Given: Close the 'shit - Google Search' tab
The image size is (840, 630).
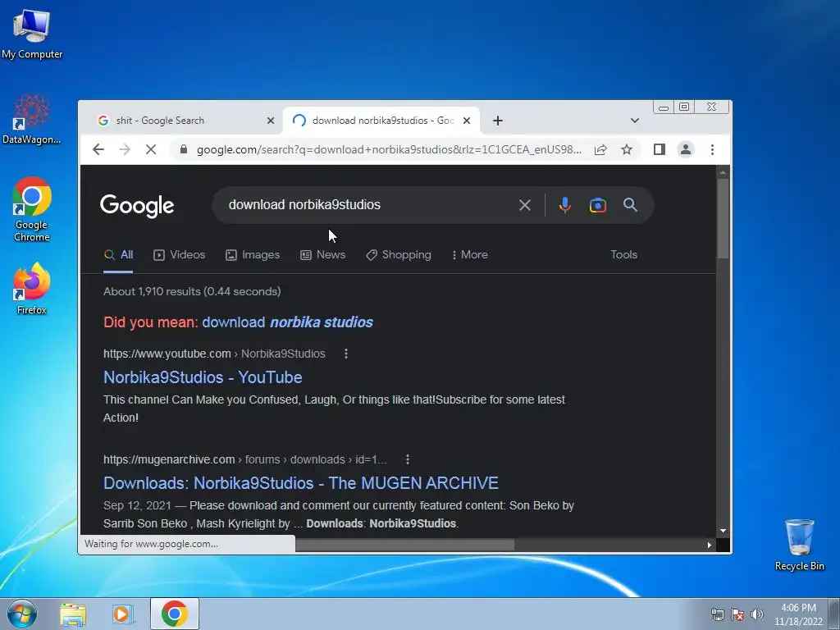Looking at the screenshot, I should (271, 121).
